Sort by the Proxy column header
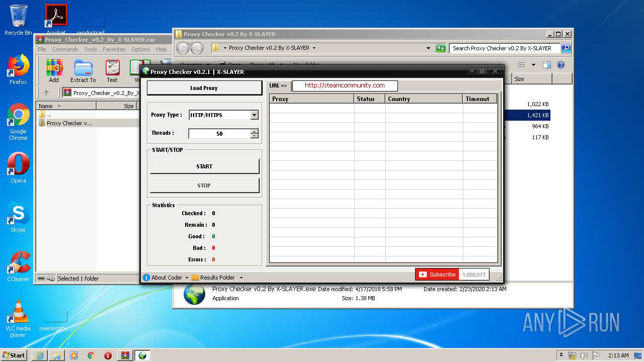 [x=311, y=99]
